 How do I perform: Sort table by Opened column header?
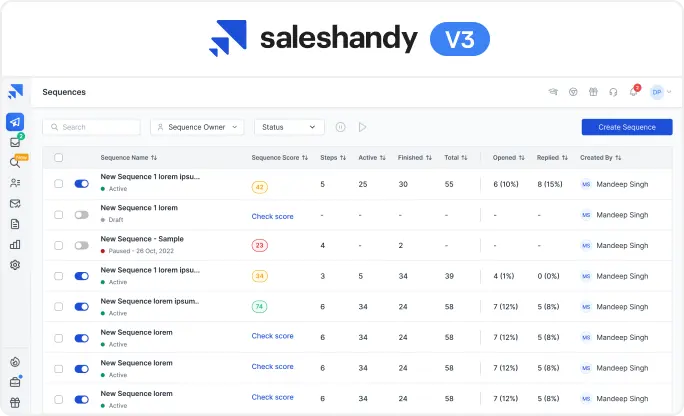tap(509, 158)
